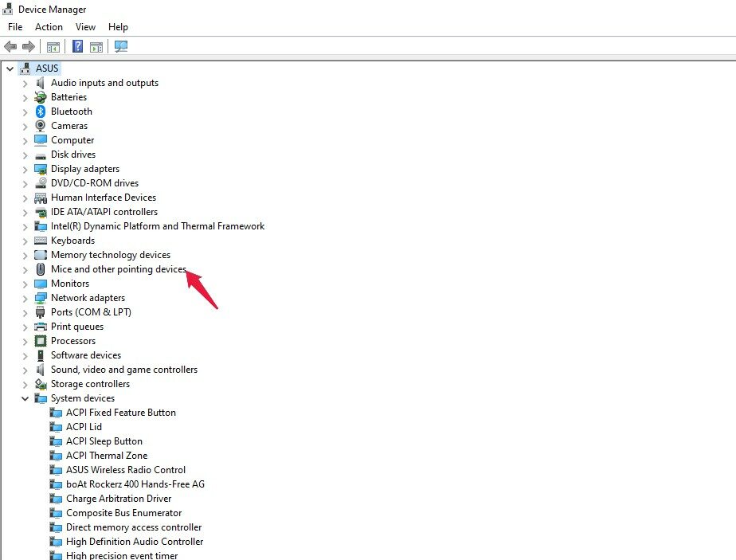The width and height of the screenshot is (736, 560).
Task: Click the Bluetooth category icon
Action: [41, 112]
